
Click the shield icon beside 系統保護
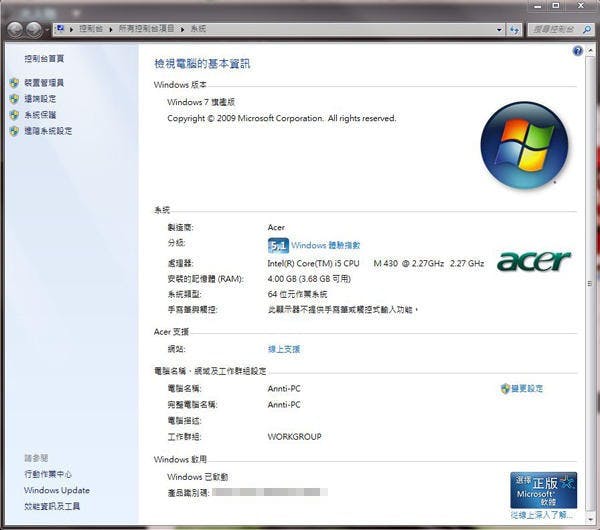click(x=14, y=115)
